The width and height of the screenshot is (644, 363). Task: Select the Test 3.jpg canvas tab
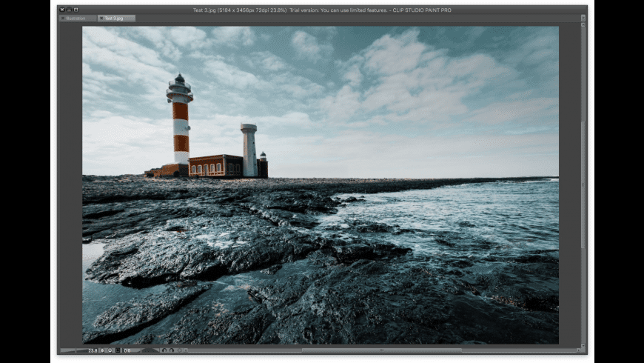[117, 18]
